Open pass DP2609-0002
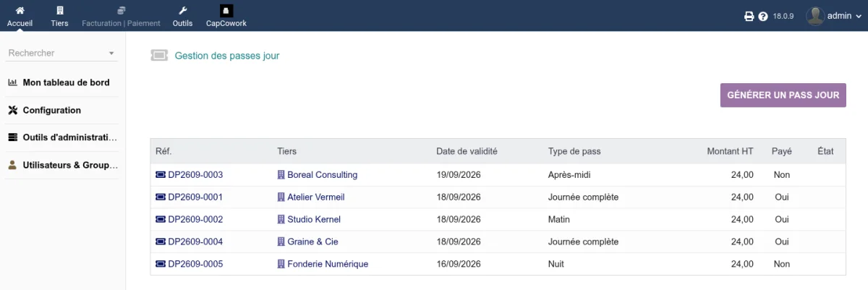Viewport: 868px width, 290px height. click(195, 219)
